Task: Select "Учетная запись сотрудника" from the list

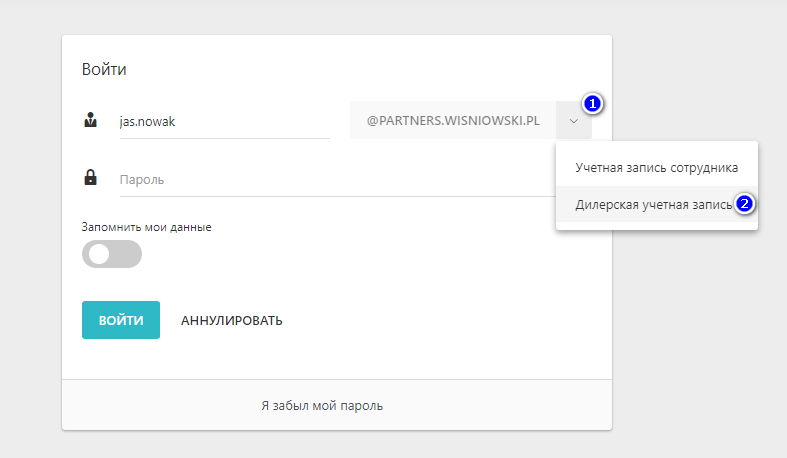Action: [x=656, y=167]
